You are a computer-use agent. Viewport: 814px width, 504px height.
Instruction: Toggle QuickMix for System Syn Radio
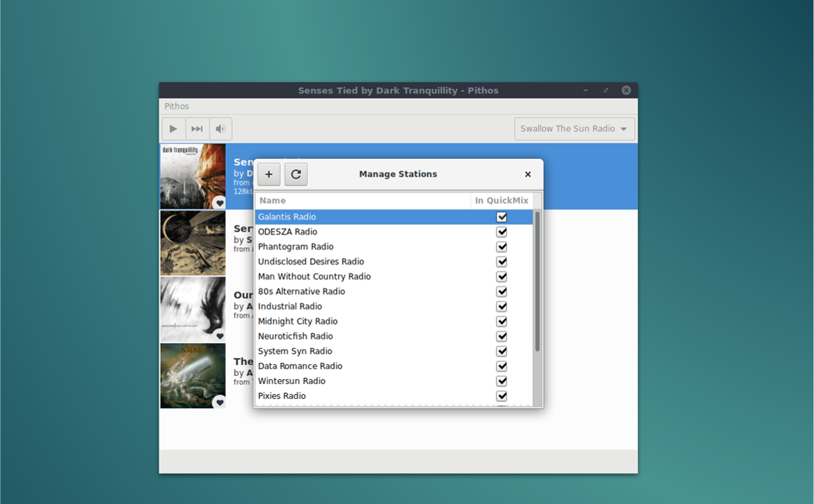pos(502,351)
